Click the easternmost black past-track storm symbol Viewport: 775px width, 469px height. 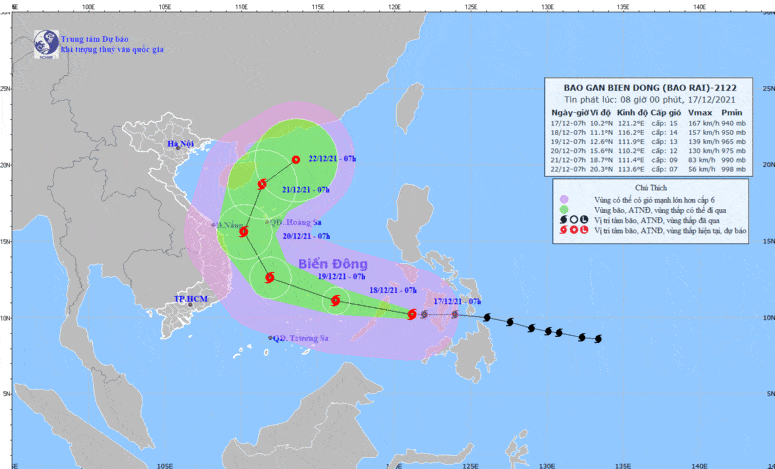(598, 338)
